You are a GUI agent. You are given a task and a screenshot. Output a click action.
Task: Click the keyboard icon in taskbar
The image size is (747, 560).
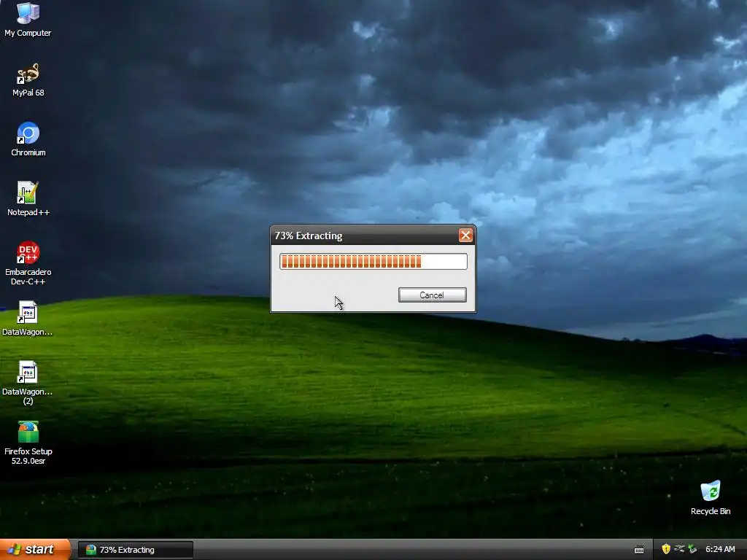[639, 550]
